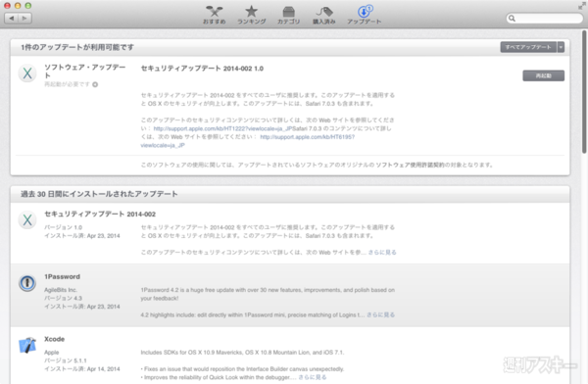Click the 1Password title text
588x384 pixels.
pos(63,277)
